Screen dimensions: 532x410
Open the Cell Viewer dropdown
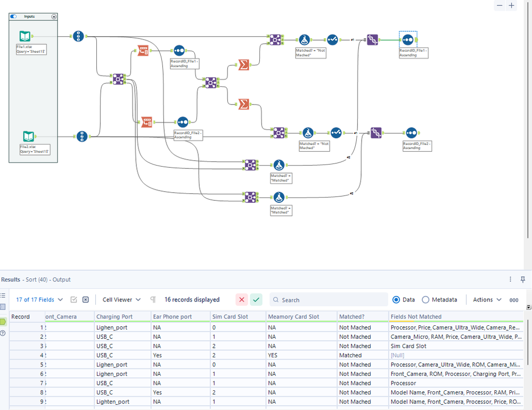(121, 300)
